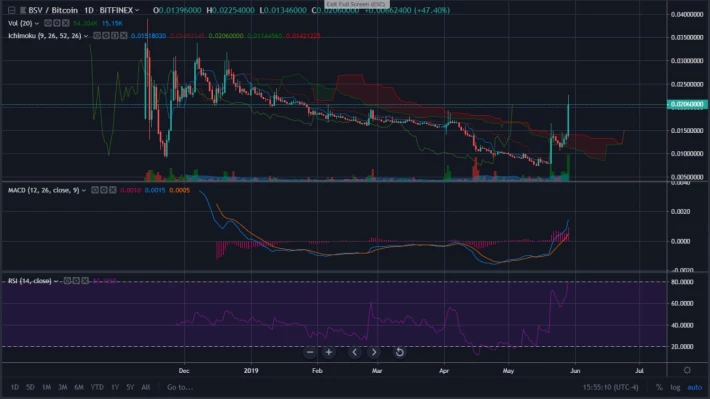Expand RSI (14, close) options chevron

click(x=56, y=281)
